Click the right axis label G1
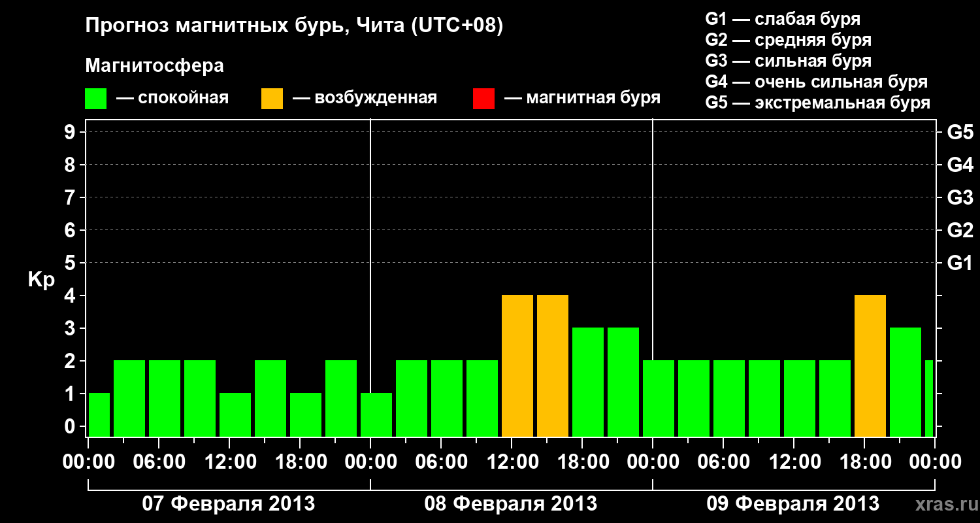The image size is (980, 523). click(x=960, y=263)
